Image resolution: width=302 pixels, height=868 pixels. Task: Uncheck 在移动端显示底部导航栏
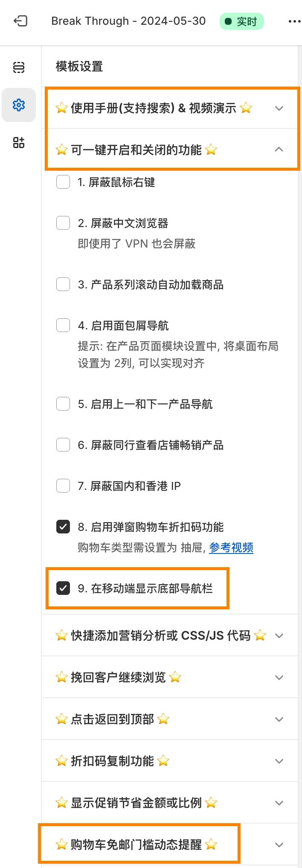click(x=63, y=588)
